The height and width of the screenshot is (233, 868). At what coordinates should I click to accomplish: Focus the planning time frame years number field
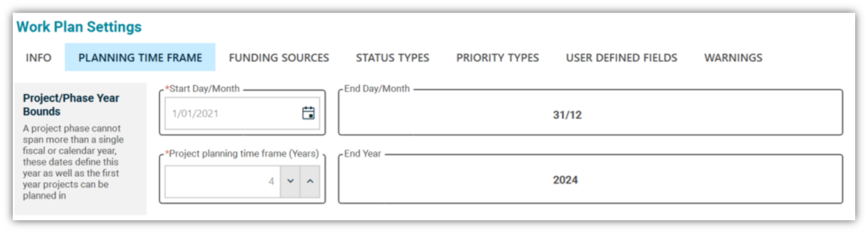point(222,181)
